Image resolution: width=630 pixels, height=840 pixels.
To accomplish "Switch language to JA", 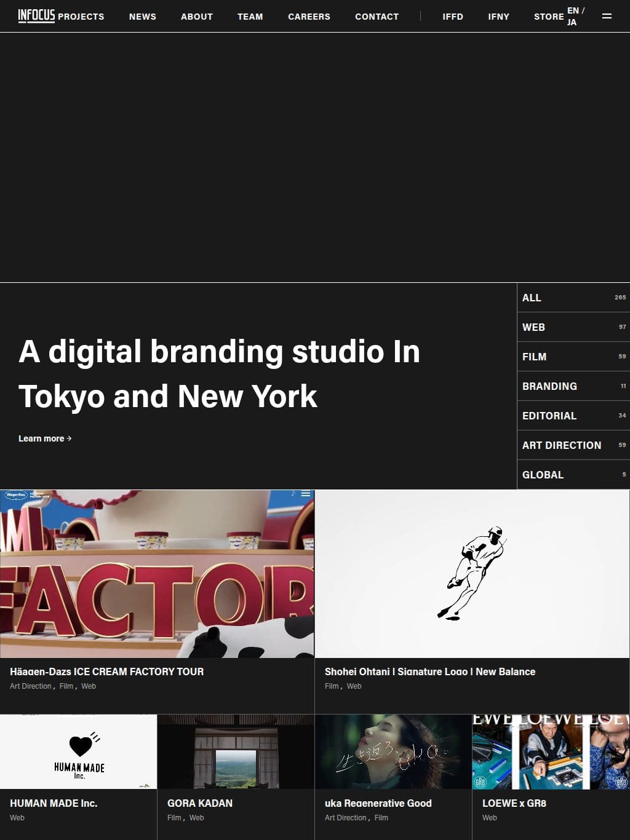I will point(572,22).
